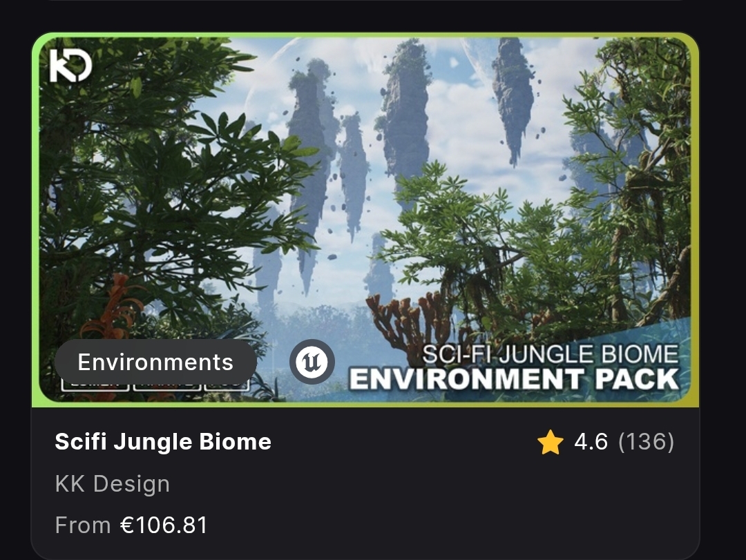Click the €106.81 amount
Image resolution: width=746 pixels, height=560 pixels.
[164, 525]
